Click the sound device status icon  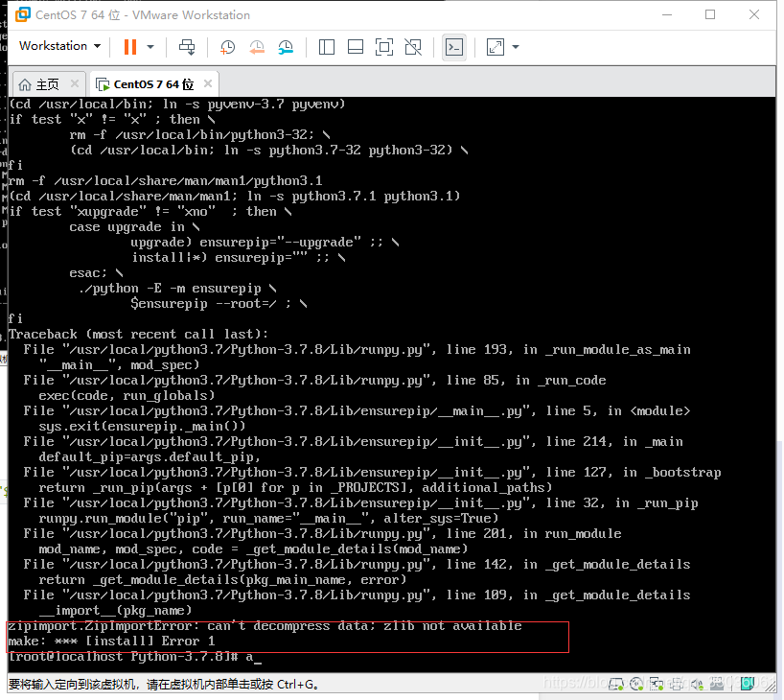[x=696, y=683]
